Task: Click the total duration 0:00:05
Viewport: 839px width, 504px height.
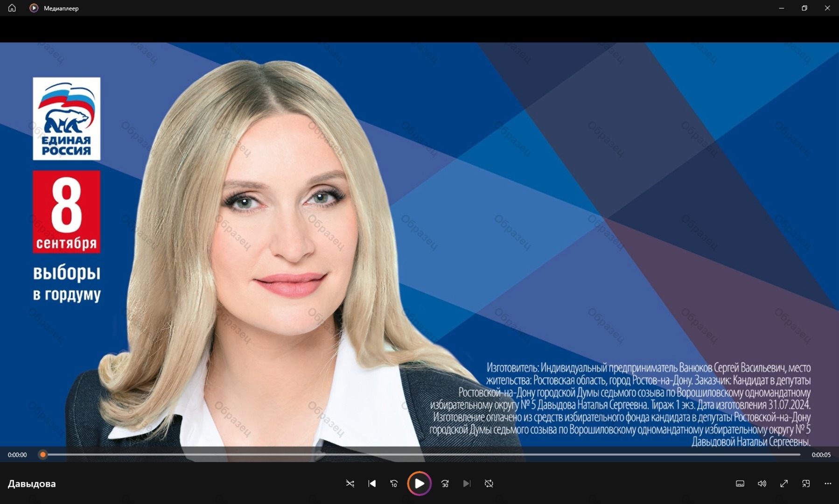Action: (x=821, y=455)
